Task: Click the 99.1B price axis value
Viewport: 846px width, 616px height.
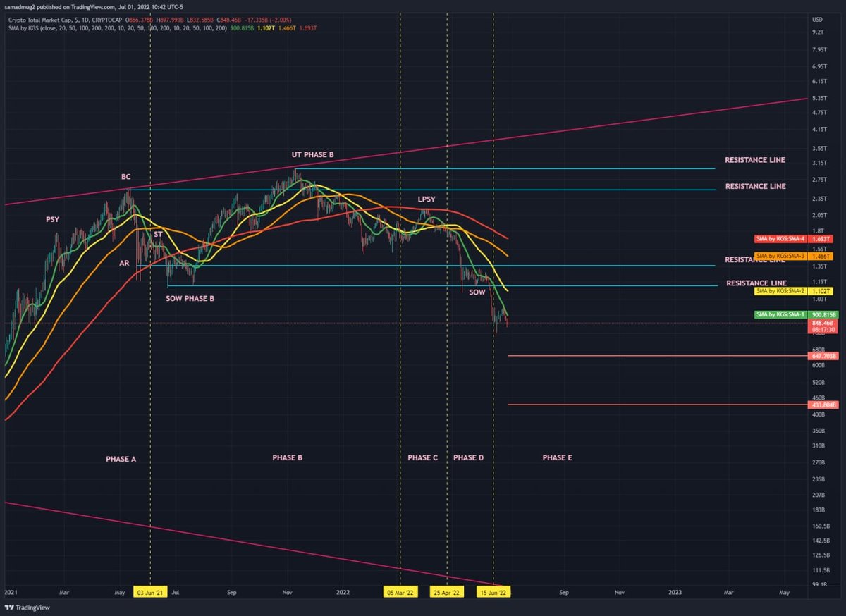Action: pos(820,584)
